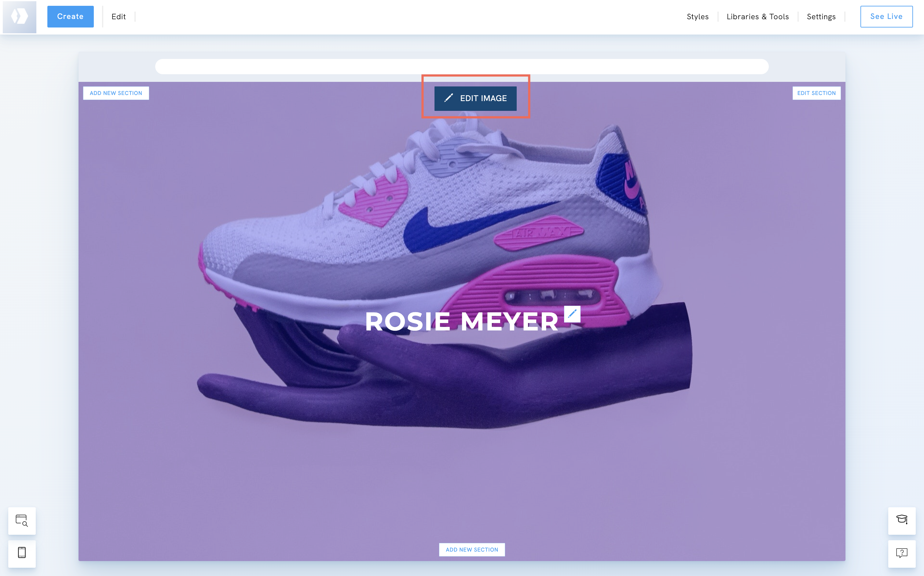
Task: Click Edit Image on the hero section
Action: click(x=475, y=98)
